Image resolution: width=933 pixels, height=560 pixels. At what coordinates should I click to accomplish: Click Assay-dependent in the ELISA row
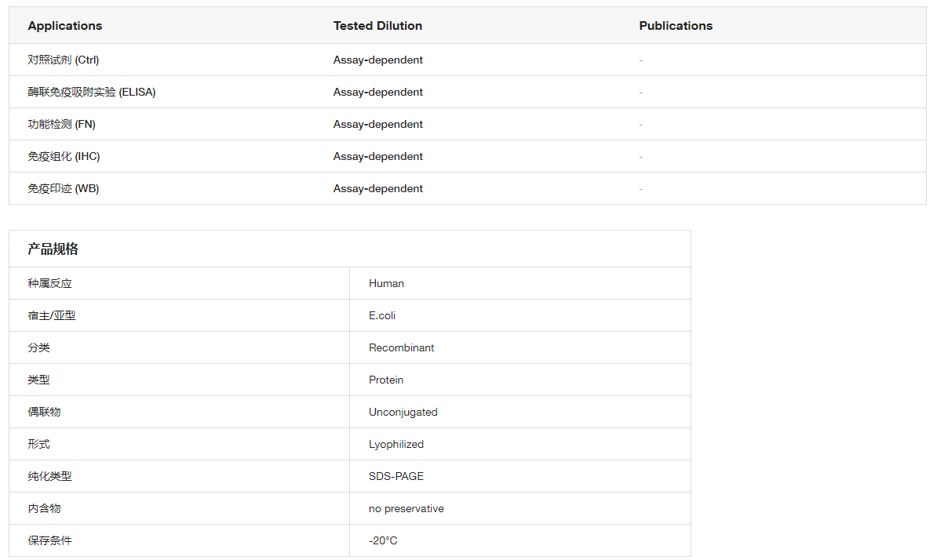click(377, 92)
